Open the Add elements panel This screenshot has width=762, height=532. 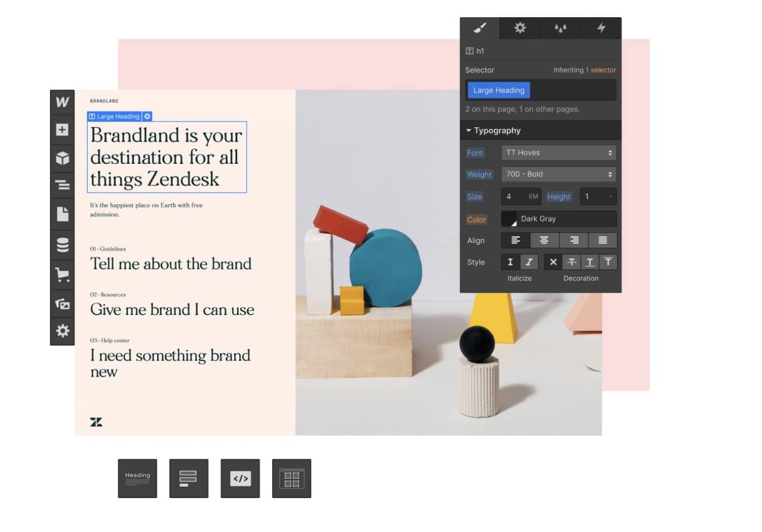[x=62, y=130]
